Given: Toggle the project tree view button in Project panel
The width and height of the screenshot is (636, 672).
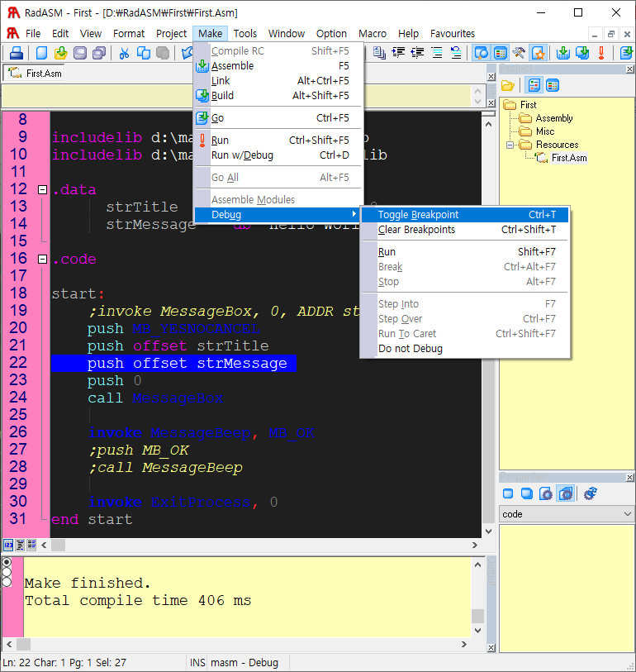Looking at the screenshot, I should tap(534, 85).
